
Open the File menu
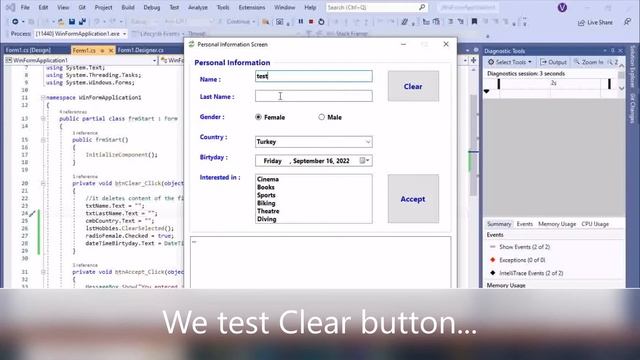click(25, 7)
